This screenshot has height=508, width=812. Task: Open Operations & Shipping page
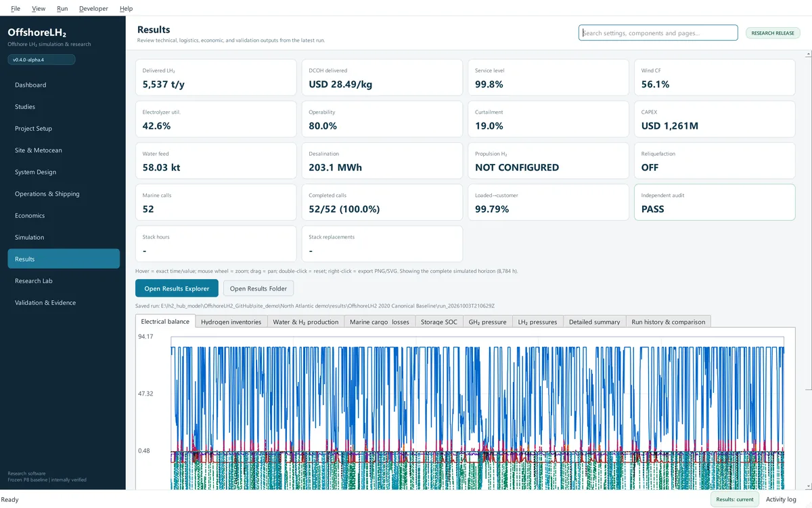(64, 193)
